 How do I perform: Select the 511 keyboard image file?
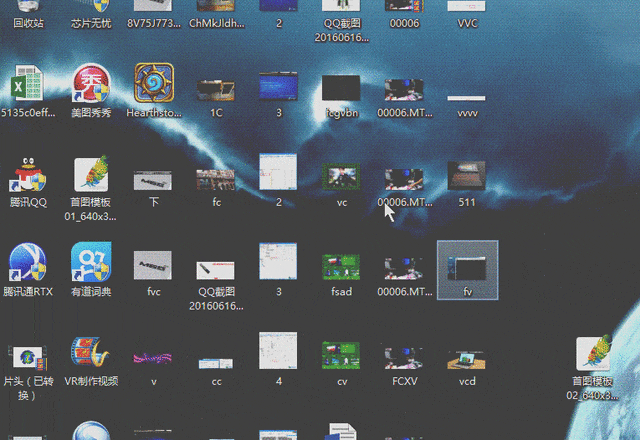click(467, 184)
